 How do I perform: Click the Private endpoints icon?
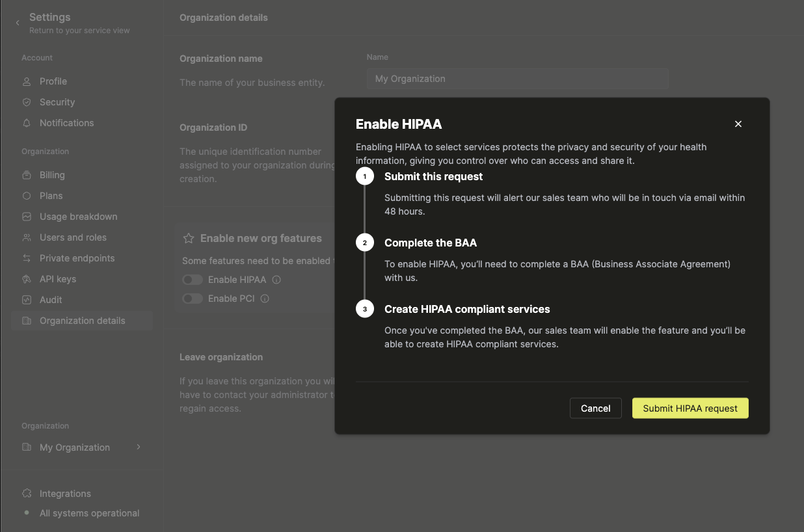(x=27, y=258)
